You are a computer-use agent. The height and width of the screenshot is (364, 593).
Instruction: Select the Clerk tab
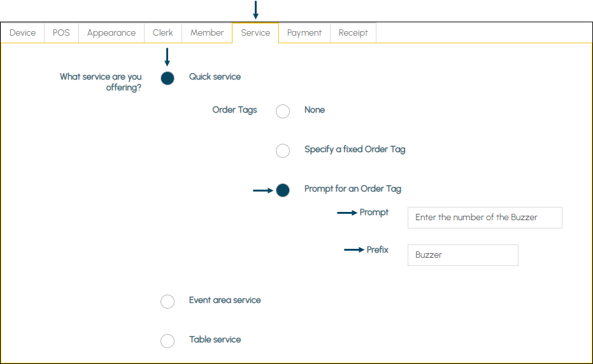tap(162, 33)
